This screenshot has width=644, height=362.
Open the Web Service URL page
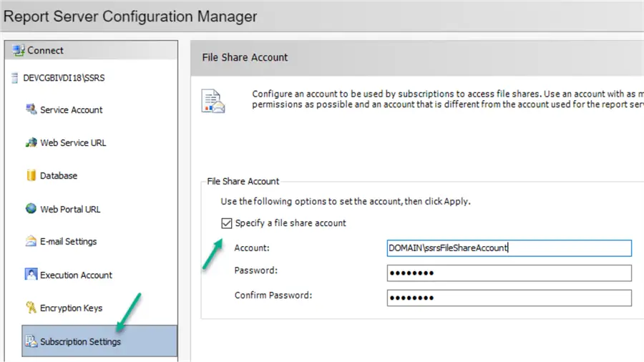tap(73, 142)
